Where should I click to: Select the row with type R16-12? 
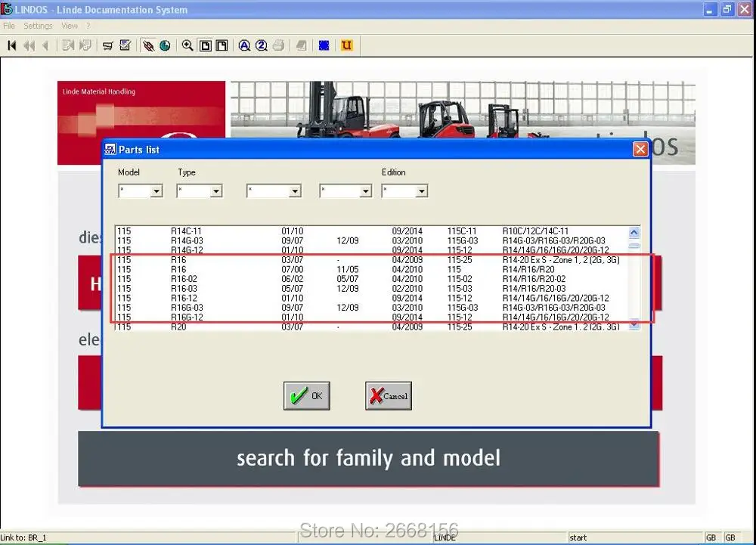coord(372,299)
